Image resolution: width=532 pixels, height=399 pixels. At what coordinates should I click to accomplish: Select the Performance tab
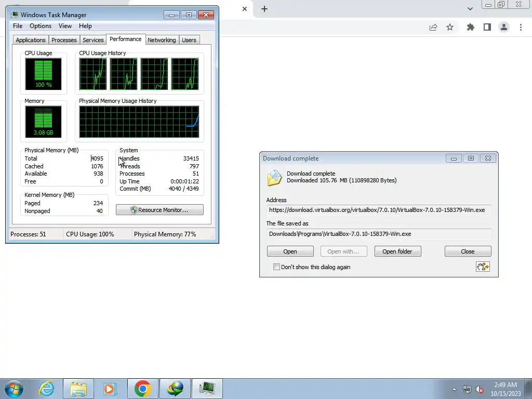click(126, 39)
